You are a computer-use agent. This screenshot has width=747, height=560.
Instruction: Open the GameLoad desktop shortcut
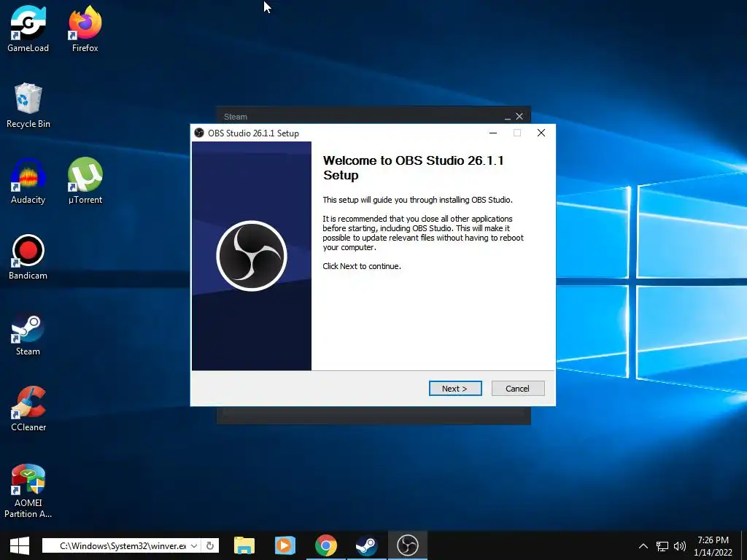point(28,28)
